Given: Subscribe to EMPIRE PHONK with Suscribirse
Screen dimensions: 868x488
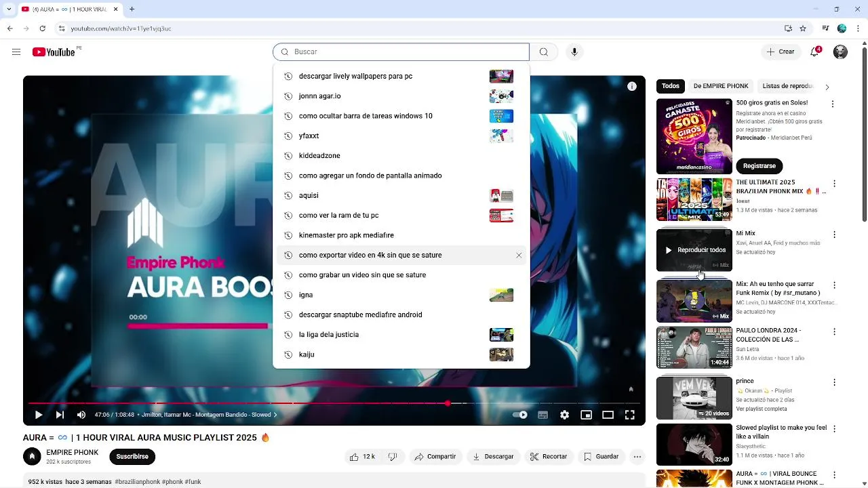Looking at the screenshot, I should [132, 457].
